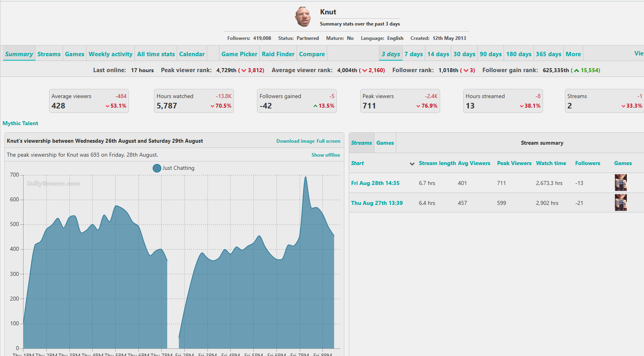Viewport: 644px width, 356px height.
Task: Open the Compare page
Action: [x=312, y=54]
